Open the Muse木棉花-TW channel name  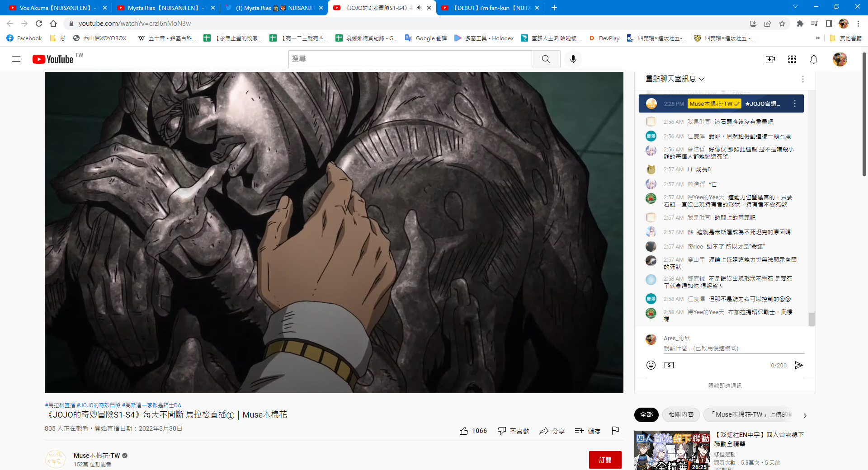97,456
